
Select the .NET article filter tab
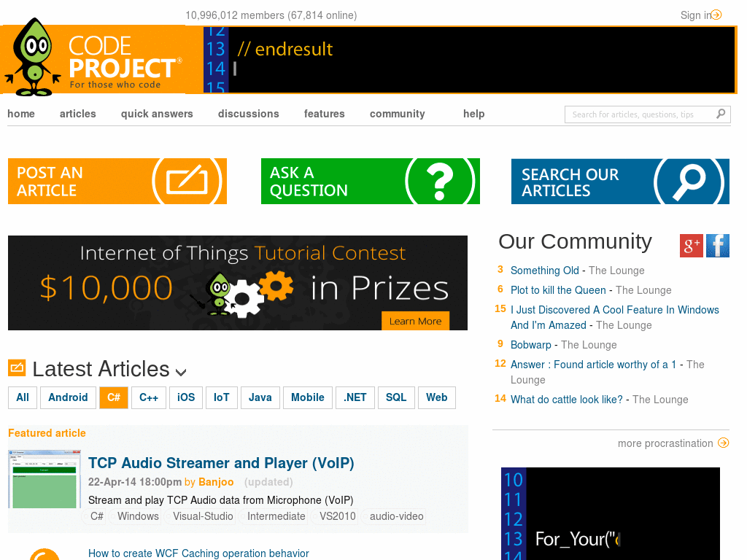(355, 397)
